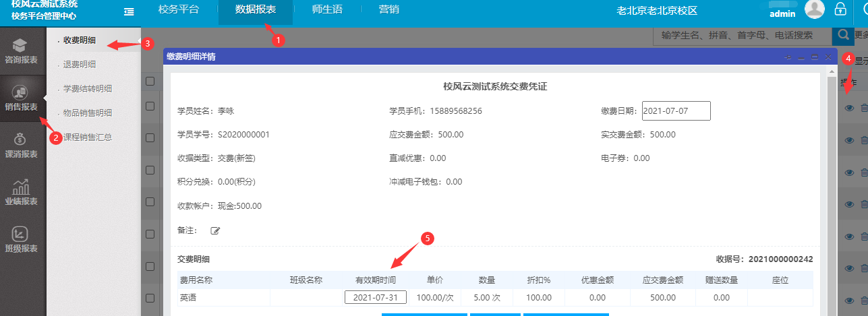The width and height of the screenshot is (868, 316).
Task: Select 学费结转明细 in the submenu
Action: pyautogui.click(x=87, y=89)
